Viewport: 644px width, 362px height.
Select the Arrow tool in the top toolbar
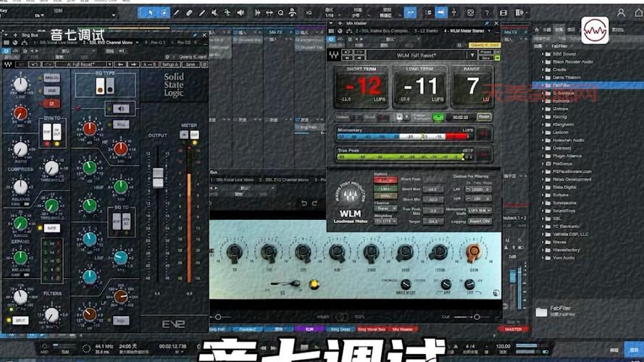(x=151, y=13)
